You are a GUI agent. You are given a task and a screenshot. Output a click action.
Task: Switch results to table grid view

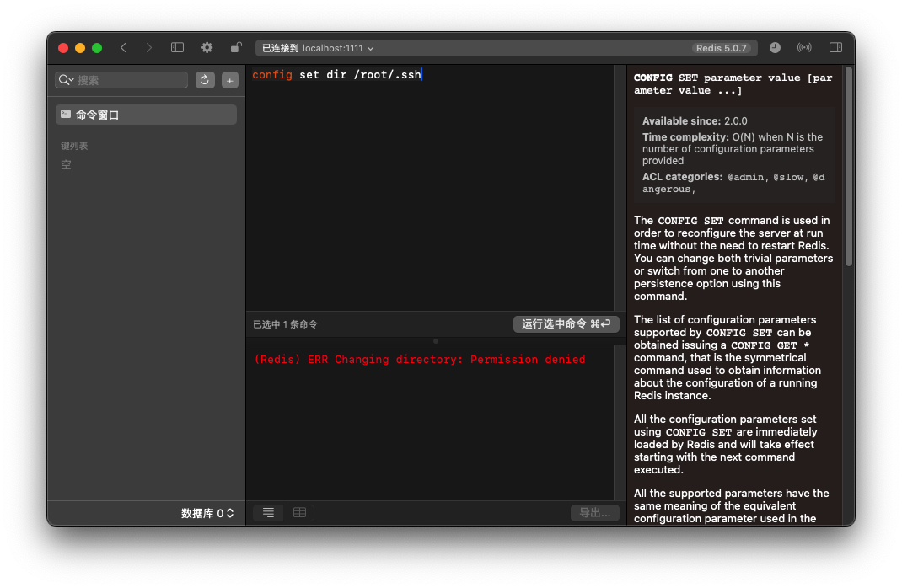click(x=299, y=513)
